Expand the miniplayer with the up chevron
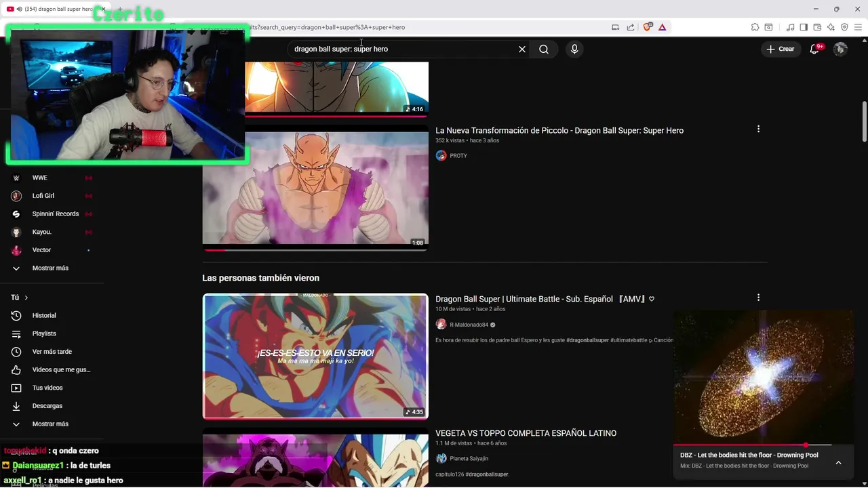 click(x=838, y=462)
